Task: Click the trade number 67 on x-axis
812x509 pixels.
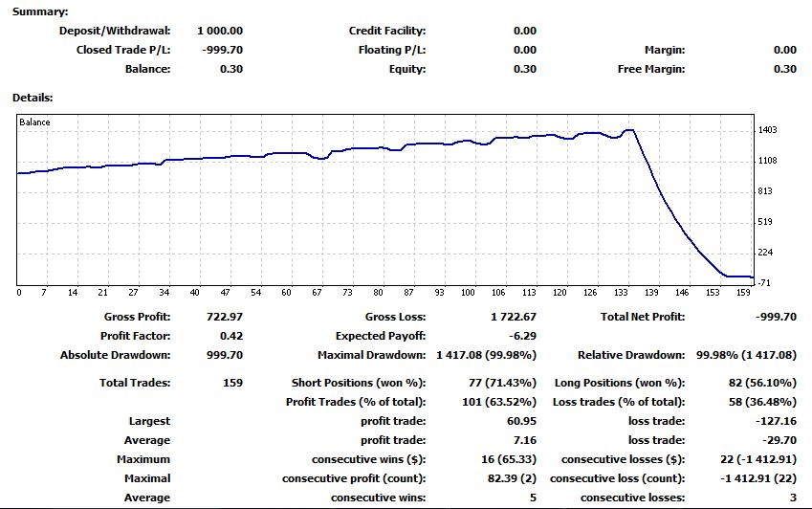Action: click(x=317, y=293)
